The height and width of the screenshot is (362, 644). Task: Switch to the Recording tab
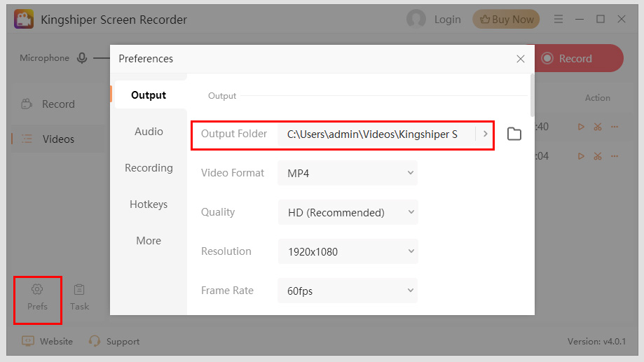pos(149,168)
